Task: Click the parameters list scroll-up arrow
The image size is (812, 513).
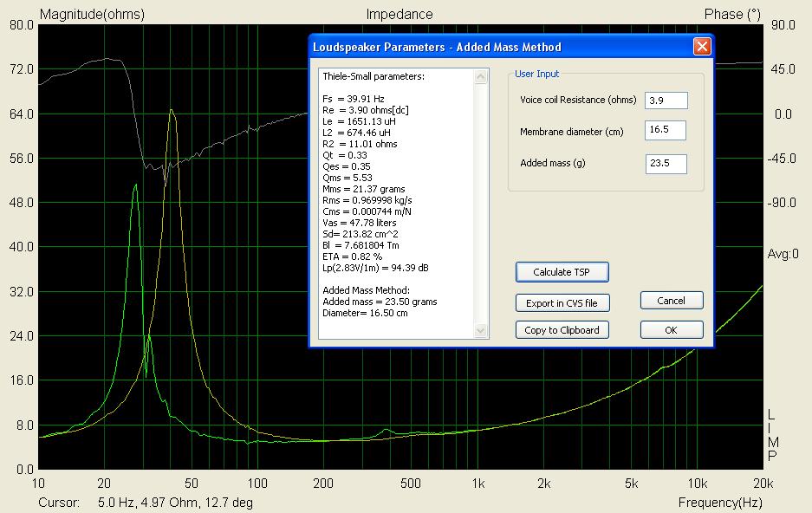Action: (x=481, y=77)
